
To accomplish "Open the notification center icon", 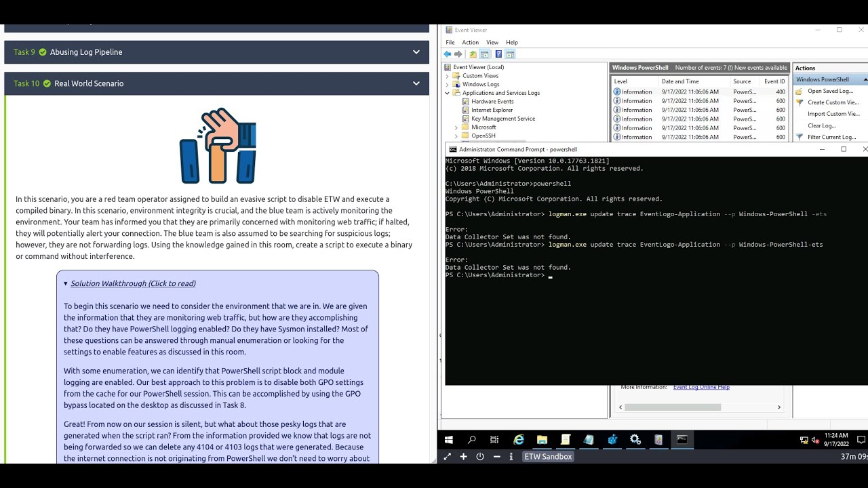I will click(861, 440).
